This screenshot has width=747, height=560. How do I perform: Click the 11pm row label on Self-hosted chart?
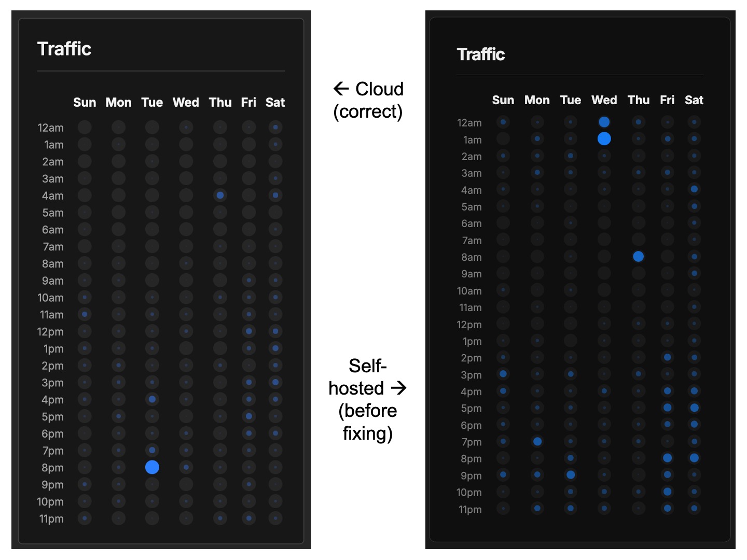(470, 509)
